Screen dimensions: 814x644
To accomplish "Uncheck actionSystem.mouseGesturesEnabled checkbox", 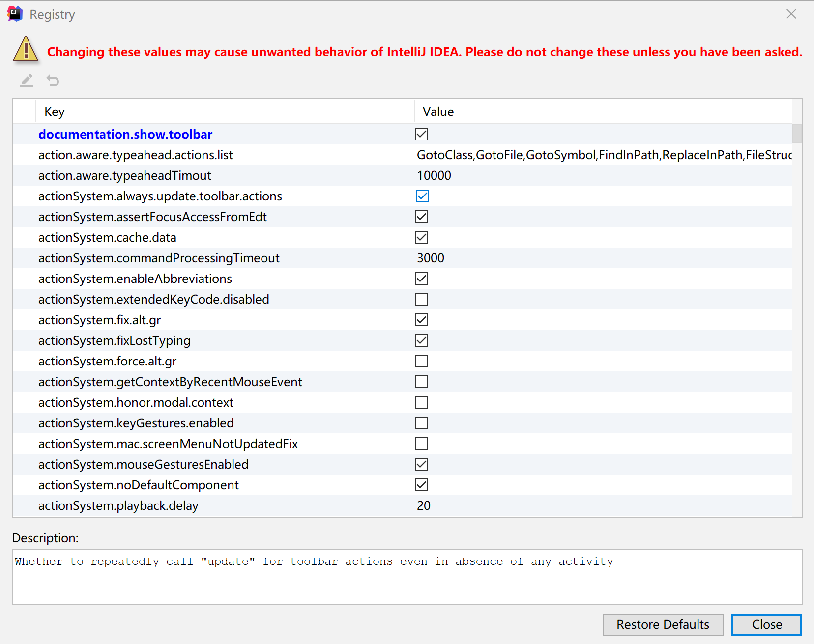I will click(421, 464).
